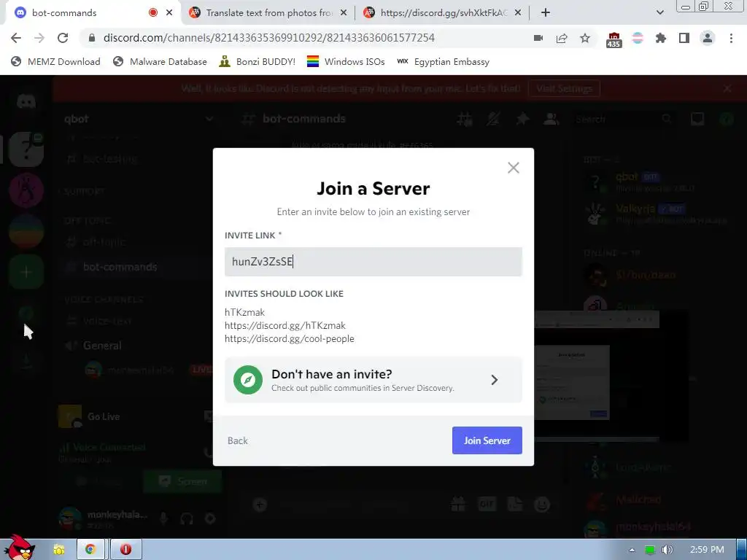Toggle the member list icon
747x560 pixels.
tap(551, 119)
